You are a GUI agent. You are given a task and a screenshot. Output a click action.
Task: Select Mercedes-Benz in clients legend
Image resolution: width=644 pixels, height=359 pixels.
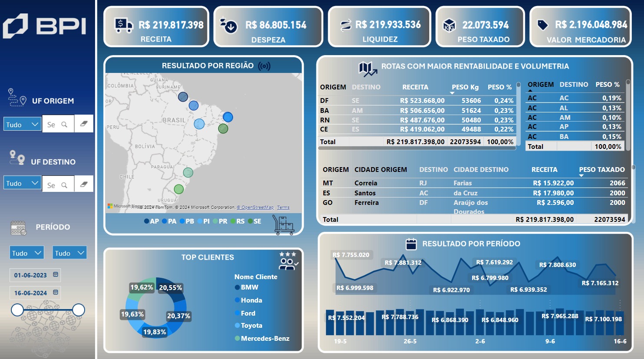click(262, 338)
